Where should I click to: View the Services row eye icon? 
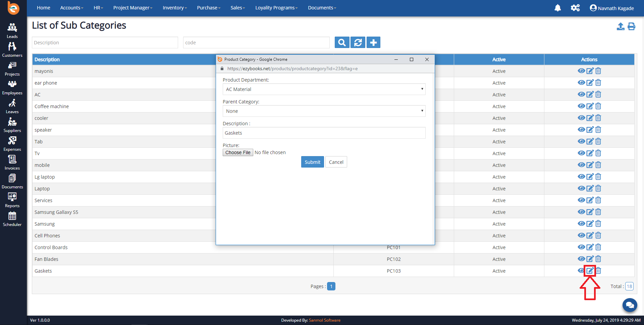581,200
